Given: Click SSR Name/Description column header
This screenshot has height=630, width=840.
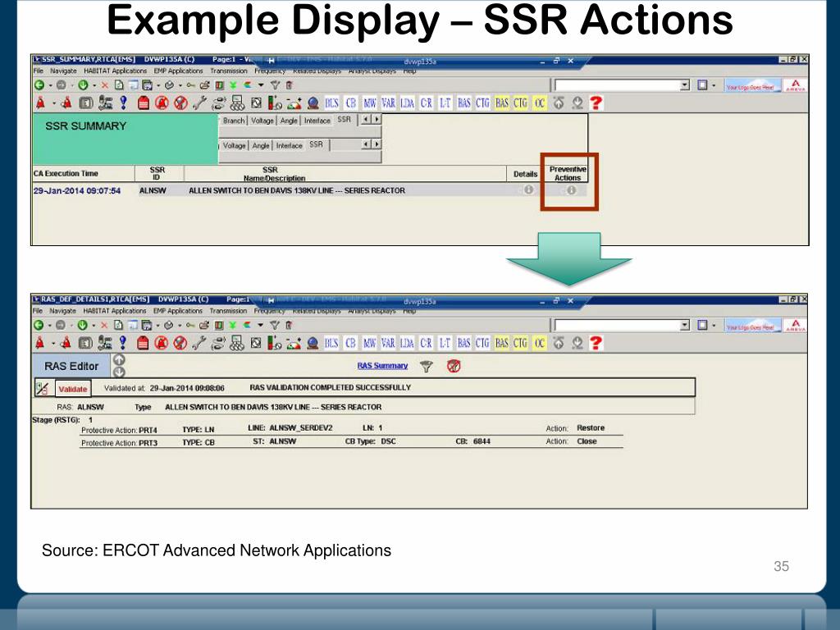Looking at the screenshot, I should [273, 174].
